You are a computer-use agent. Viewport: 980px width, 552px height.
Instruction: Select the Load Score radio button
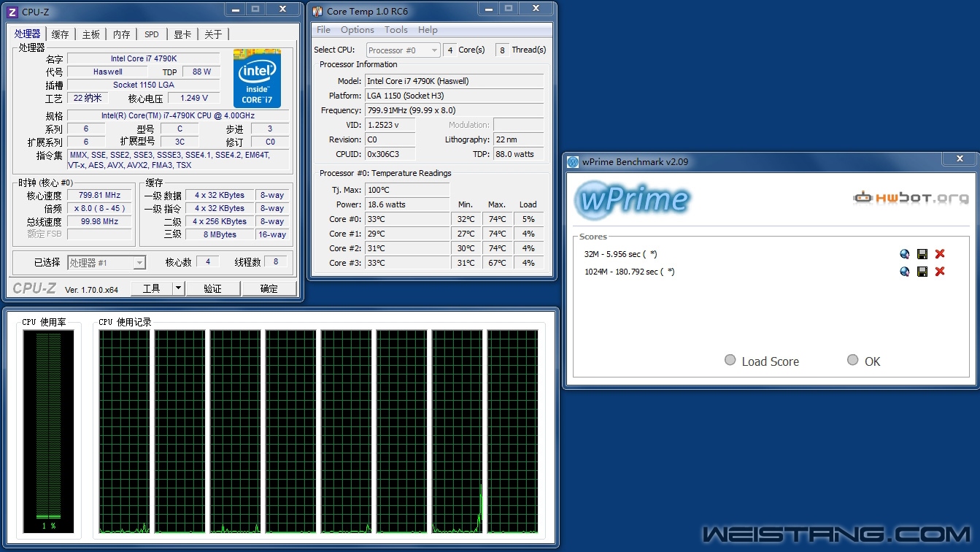(x=730, y=360)
